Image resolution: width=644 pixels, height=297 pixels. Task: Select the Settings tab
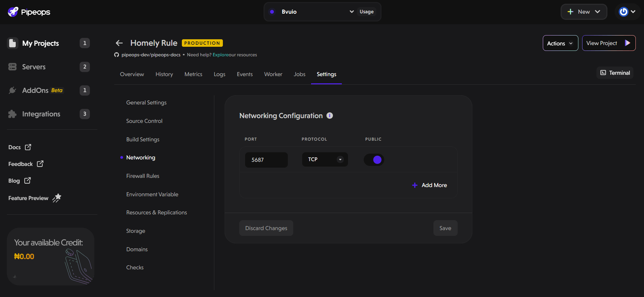click(326, 74)
